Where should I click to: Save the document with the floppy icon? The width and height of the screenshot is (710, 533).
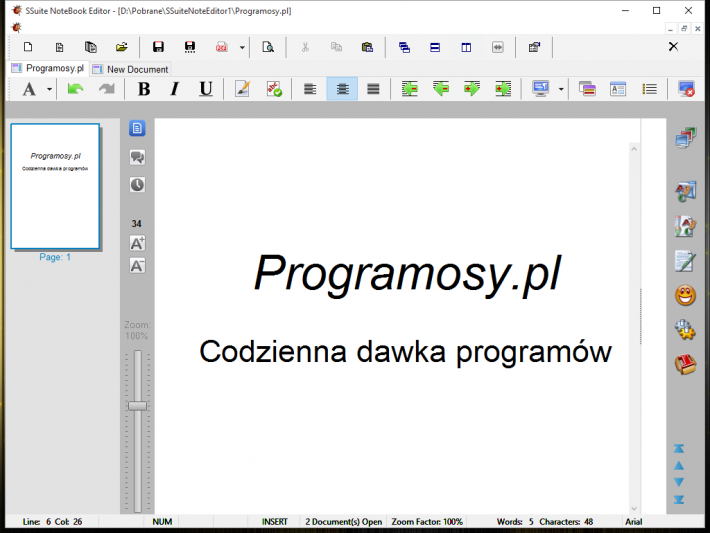click(x=158, y=47)
